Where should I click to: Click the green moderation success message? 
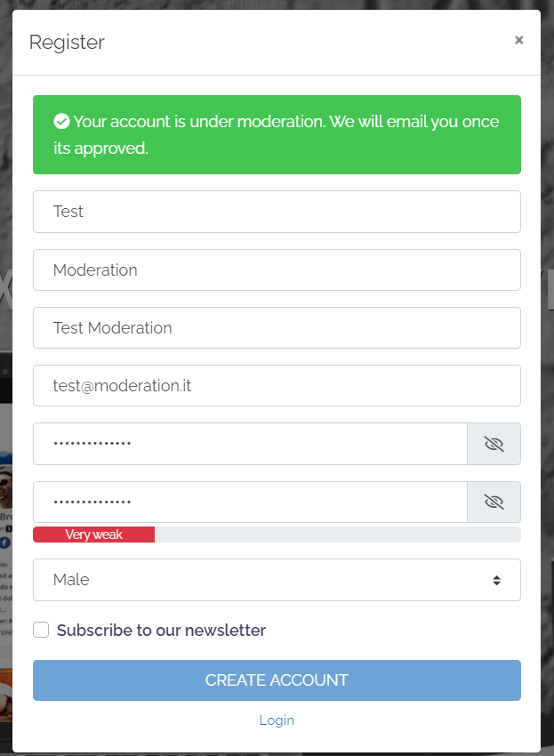point(277,134)
